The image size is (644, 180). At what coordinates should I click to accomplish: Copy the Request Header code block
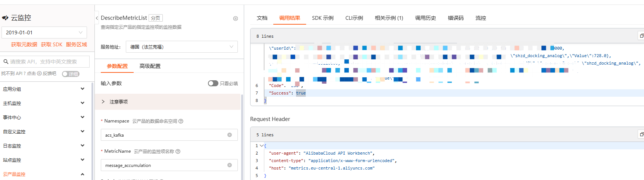(641, 134)
